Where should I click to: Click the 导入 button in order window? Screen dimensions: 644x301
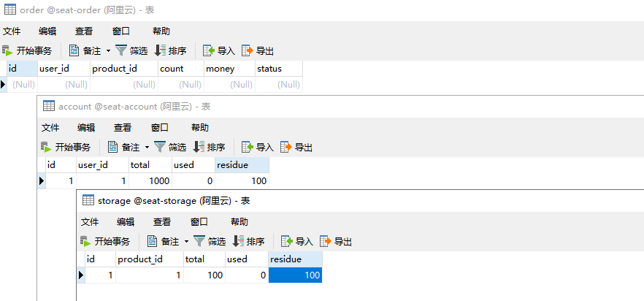(219, 50)
